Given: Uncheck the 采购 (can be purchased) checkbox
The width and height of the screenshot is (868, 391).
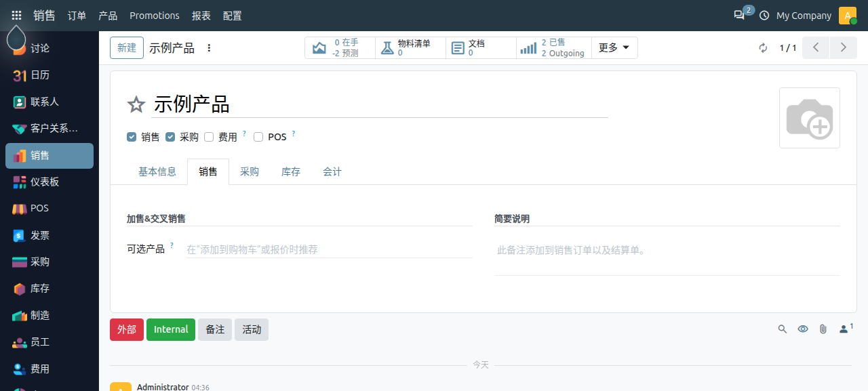Looking at the screenshot, I should [x=170, y=137].
